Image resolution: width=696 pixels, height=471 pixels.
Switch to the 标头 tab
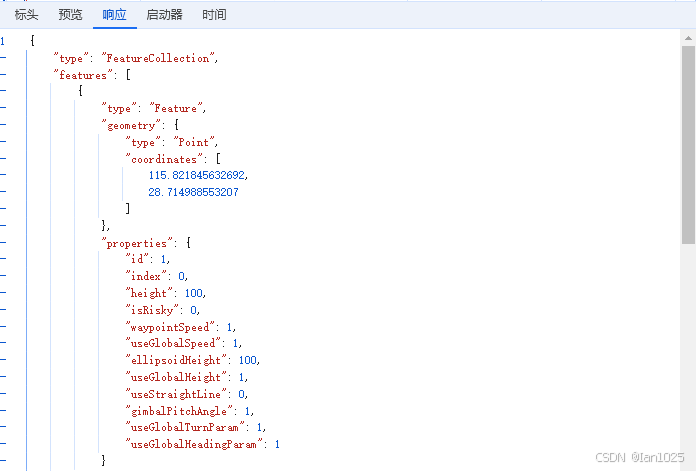pos(26,15)
